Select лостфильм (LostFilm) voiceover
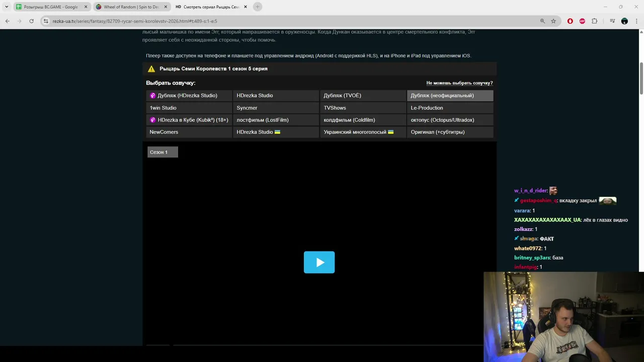 click(x=276, y=120)
